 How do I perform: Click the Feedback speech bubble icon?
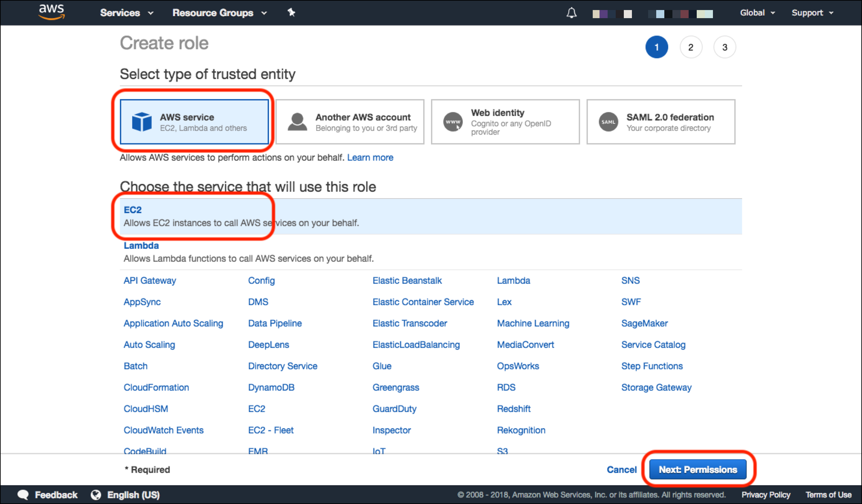tap(23, 495)
